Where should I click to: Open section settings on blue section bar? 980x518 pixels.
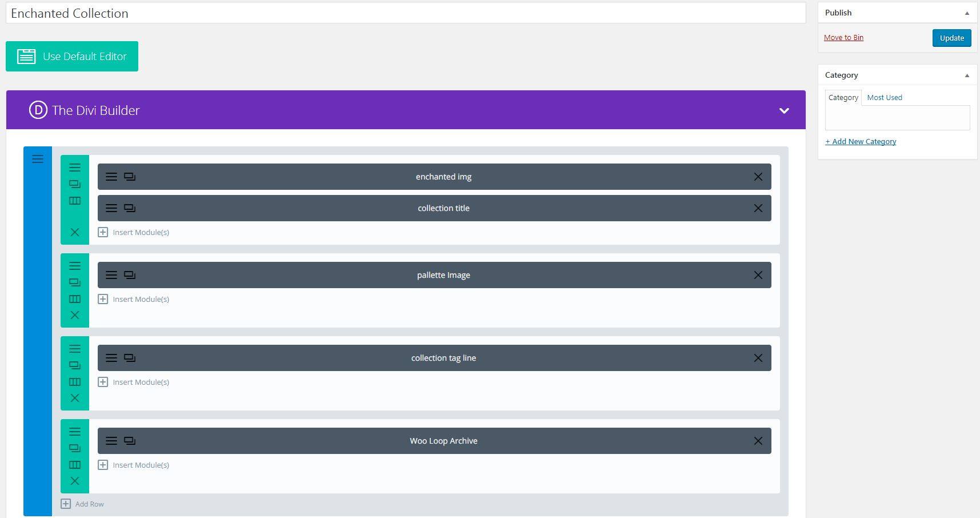click(38, 159)
